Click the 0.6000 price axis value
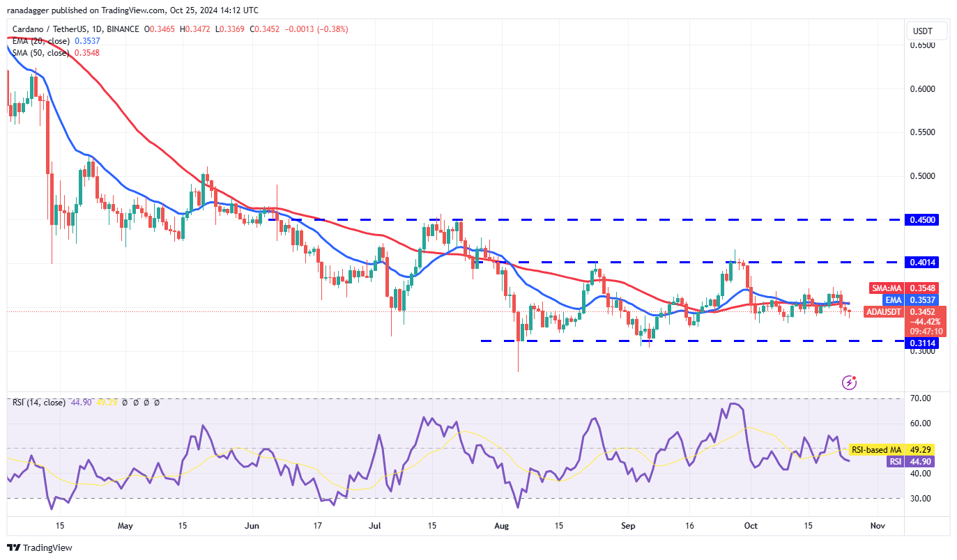This screenshot has height=560, width=957. tap(921, 89)
